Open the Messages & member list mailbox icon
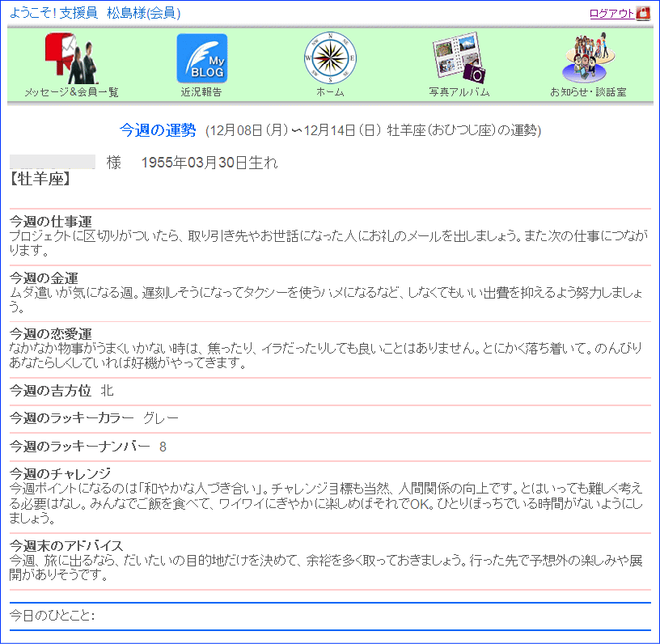This screenshot has height=644, width=660. (x=70, y=58)
